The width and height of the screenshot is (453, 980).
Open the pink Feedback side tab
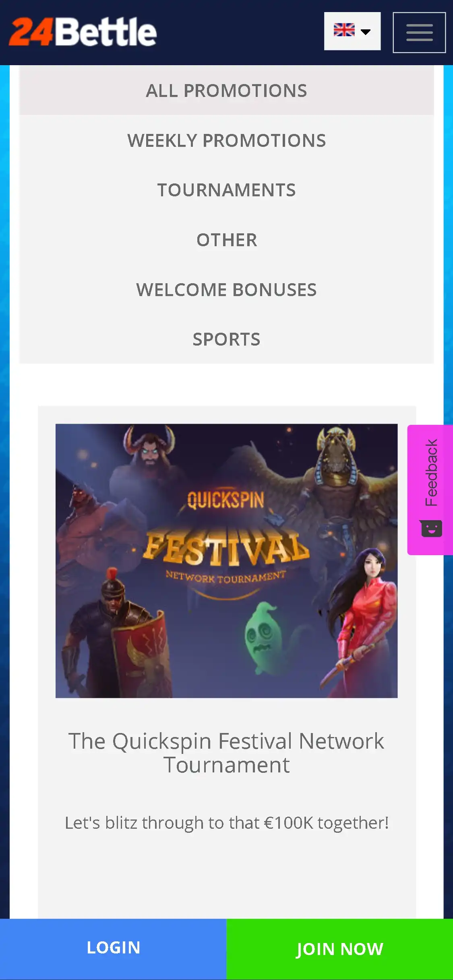point(430,490)
